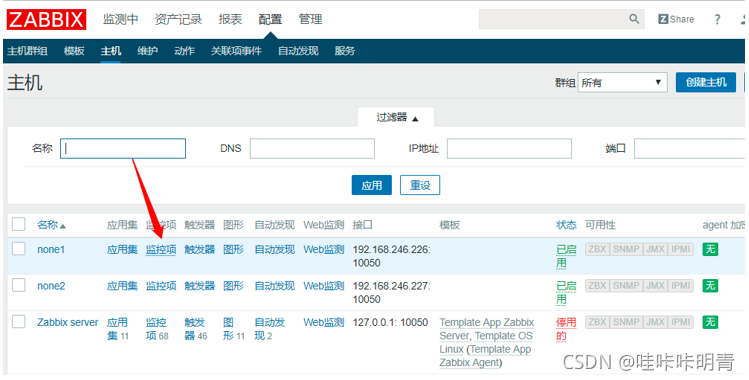The image size is (749, 380).
Task: Open 自动发现 for none2
Action: (x=275, y=285)
